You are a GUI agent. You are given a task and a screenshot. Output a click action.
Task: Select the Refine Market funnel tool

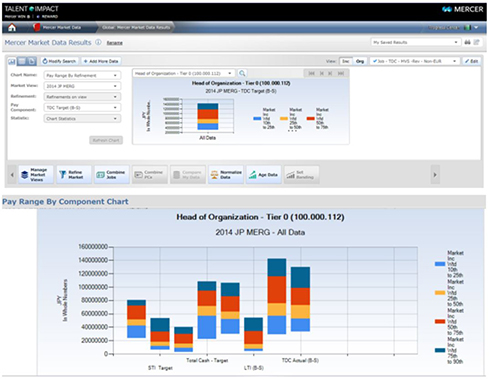[74, 175]
